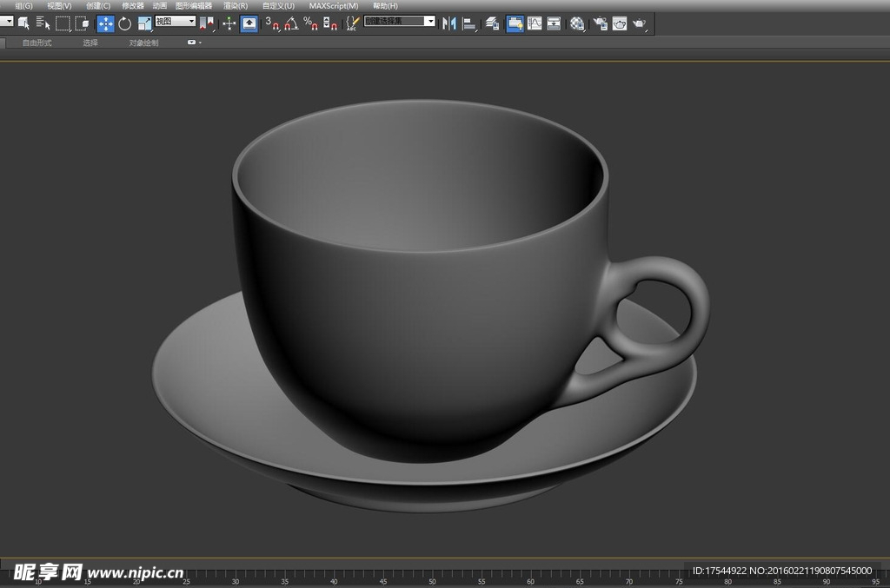Open Render Setup teapot icon
The height and width of the screenshot is (588, 890).
pyautogui.click(x=600, y=23)
